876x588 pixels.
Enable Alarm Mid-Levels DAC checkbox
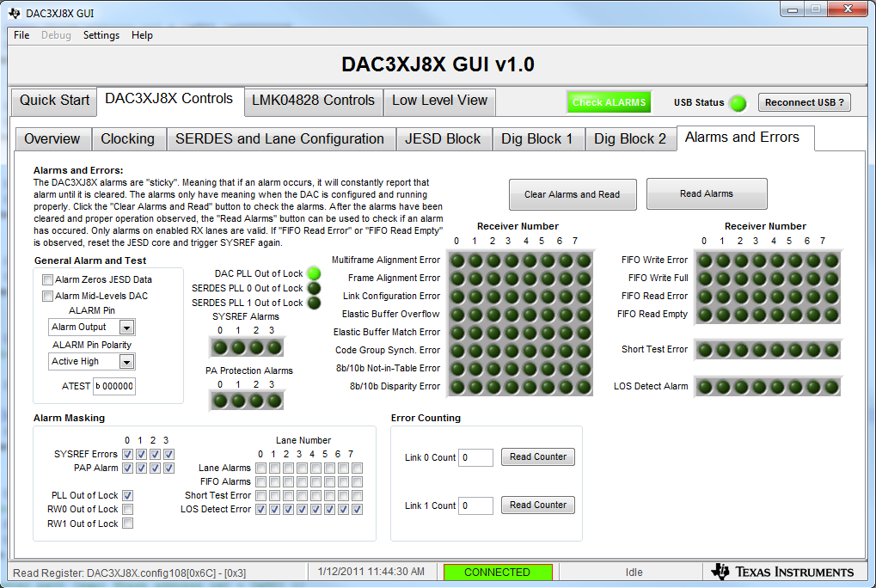[x=48, y=296]
